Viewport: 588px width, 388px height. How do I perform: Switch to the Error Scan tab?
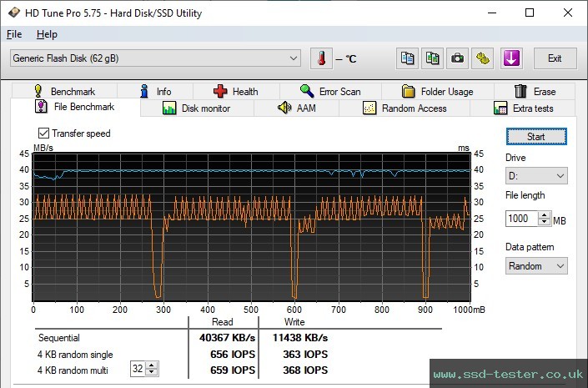pyautogui.click(x=330, y=91)
